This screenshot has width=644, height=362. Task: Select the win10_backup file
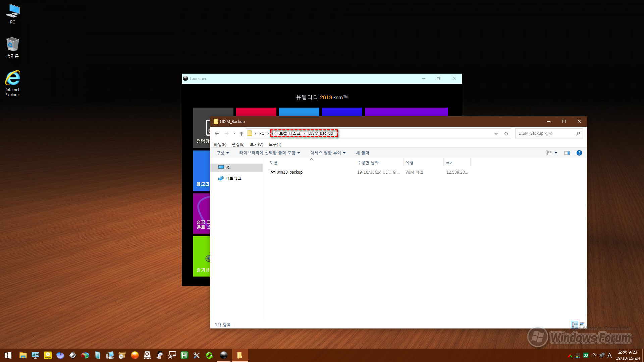(x=289, y=172)
